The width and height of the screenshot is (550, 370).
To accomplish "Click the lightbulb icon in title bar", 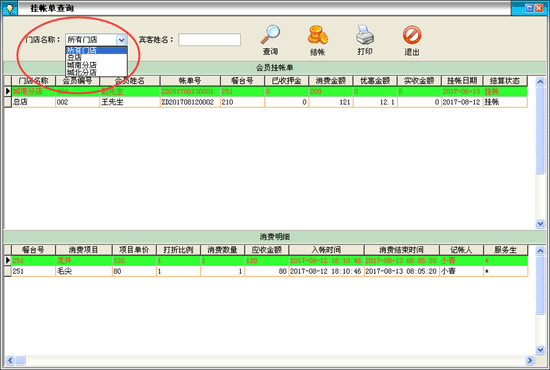I will 10,8.
